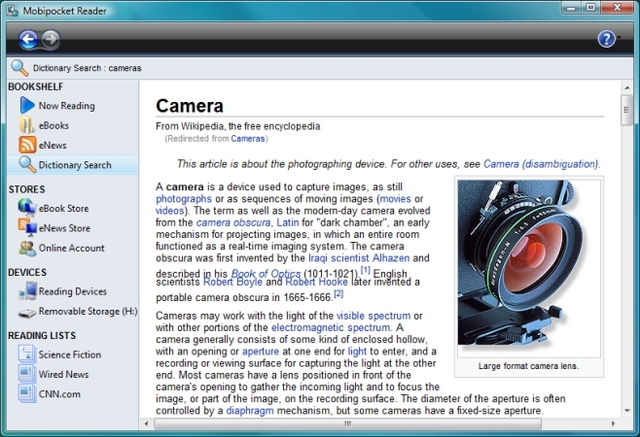The width and height of the screenshot is (640, 437).
Task: Select Dictionary Search in the bookshelf
Action: pyautogui.click(x=75, y=165)
